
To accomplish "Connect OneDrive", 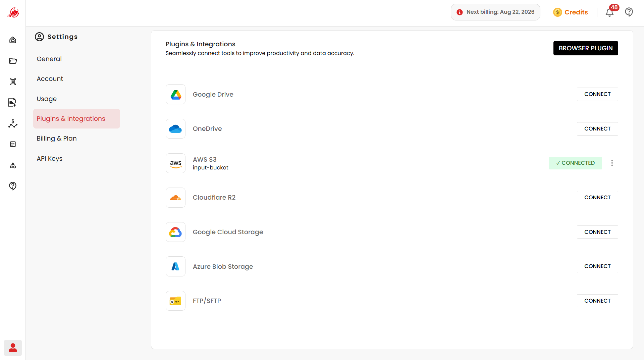I will point(597,129).
